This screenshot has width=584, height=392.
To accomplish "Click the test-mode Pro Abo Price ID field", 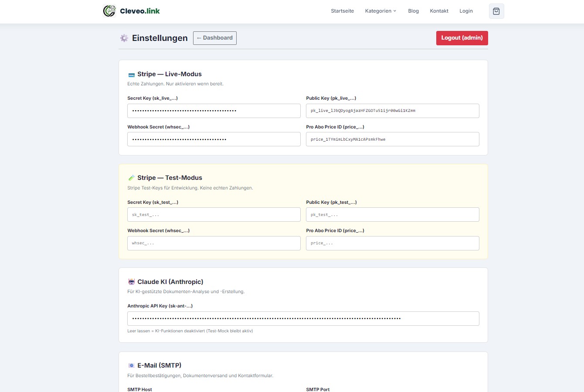I will click(393, 243).
